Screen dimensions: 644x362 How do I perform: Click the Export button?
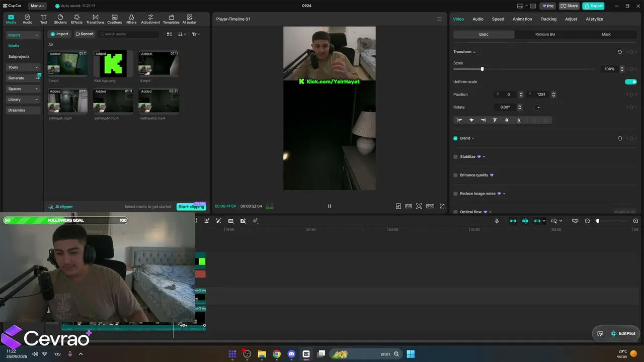point(594,6)
